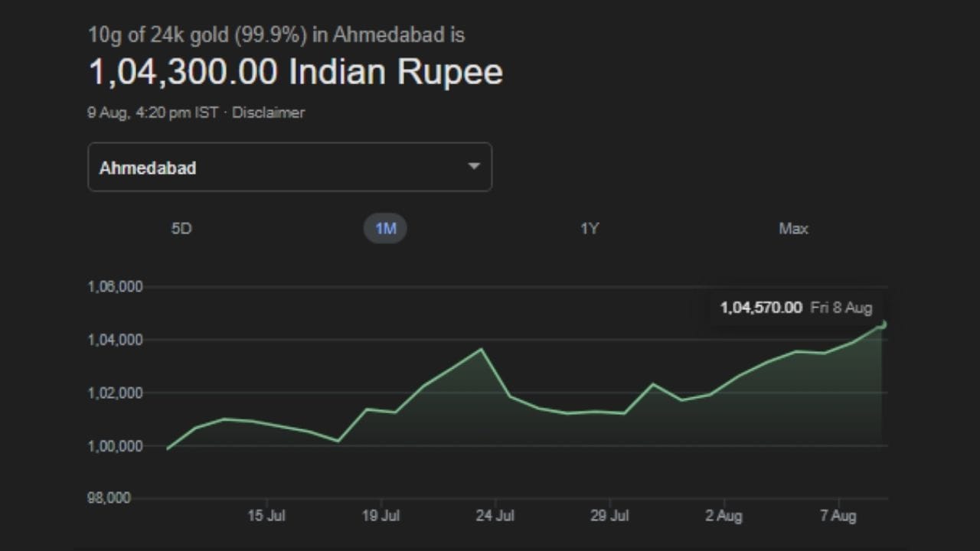The image size is (980, 551).
Task: Switch to the 1M time range
Action: (x=385, y=229)
